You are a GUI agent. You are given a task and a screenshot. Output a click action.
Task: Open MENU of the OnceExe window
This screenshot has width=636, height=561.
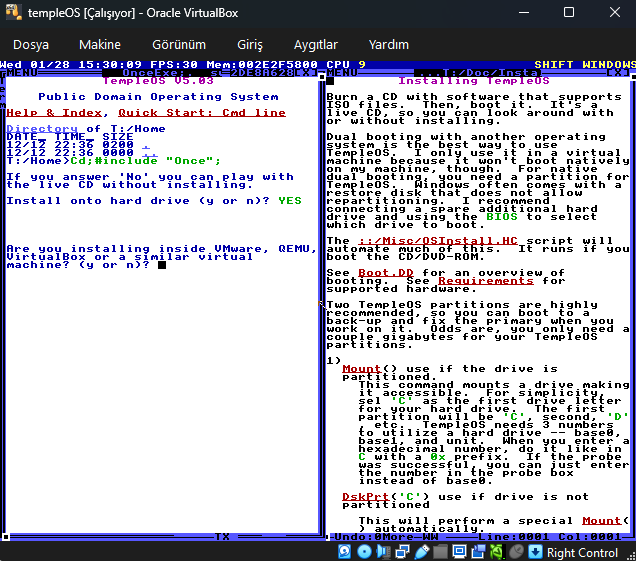pyautogui.click(x=22, y=73)
